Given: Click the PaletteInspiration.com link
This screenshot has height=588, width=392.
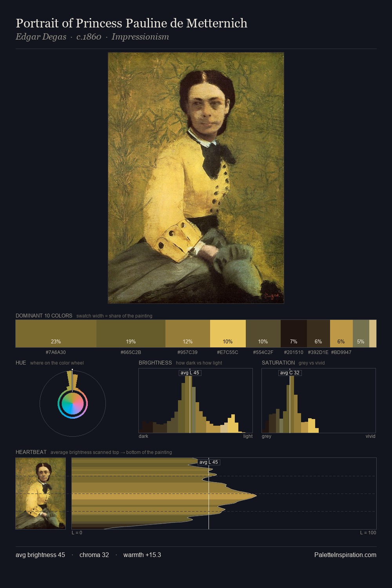Looking at the screenshot, I should pyautogui.click(x=345, y=555).
